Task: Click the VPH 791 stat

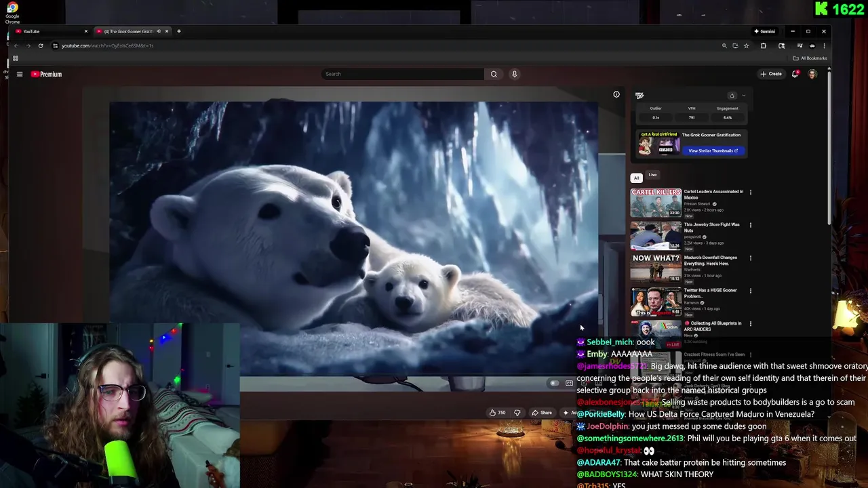Action: tap(692, 113)
